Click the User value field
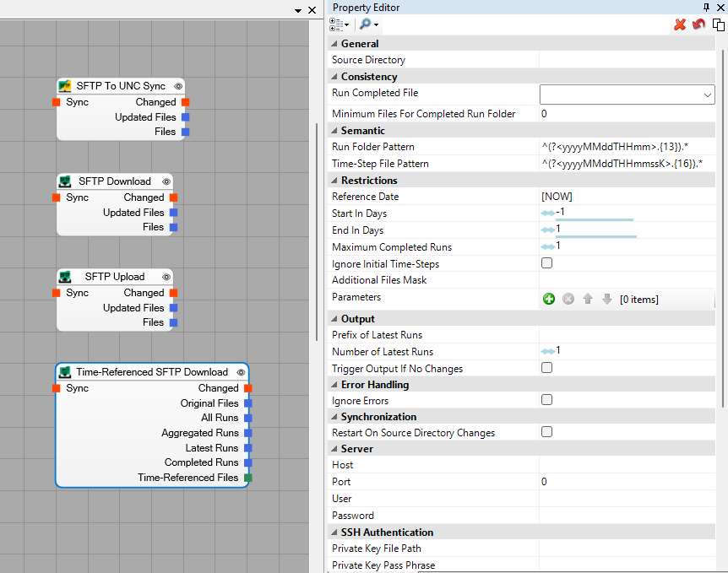The height and width of the screenshot is (573, 728). click(627, 499)
